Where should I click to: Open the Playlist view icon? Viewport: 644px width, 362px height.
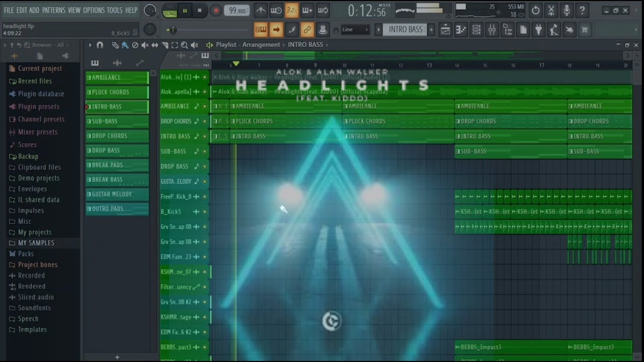point(445,30)
